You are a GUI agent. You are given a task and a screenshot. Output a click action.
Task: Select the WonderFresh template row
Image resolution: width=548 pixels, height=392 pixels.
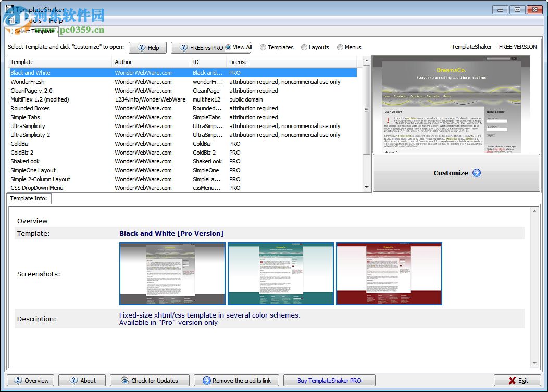pyautogui.click(x=28, y=82)
